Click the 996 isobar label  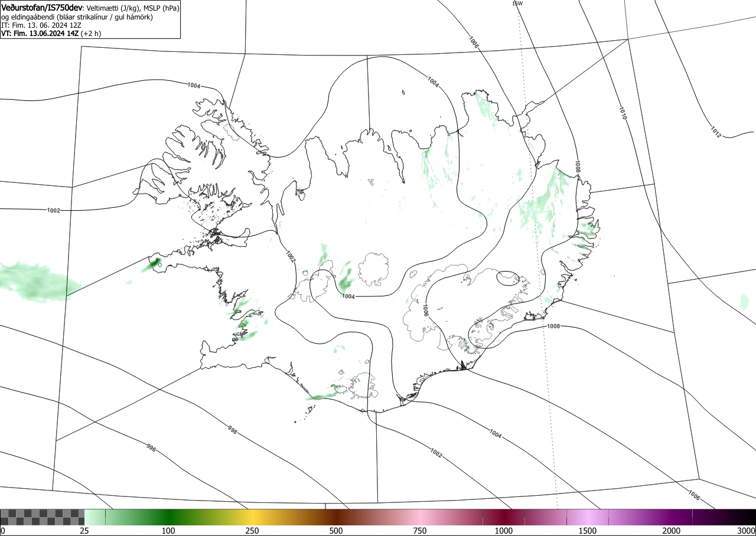151,449
